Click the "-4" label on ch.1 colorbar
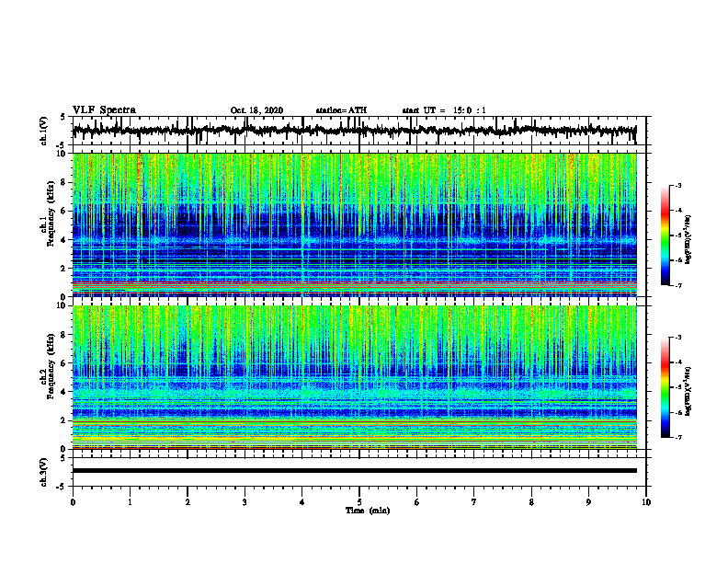The width and height of the screenshot is (728, 563). pos(678,211)
